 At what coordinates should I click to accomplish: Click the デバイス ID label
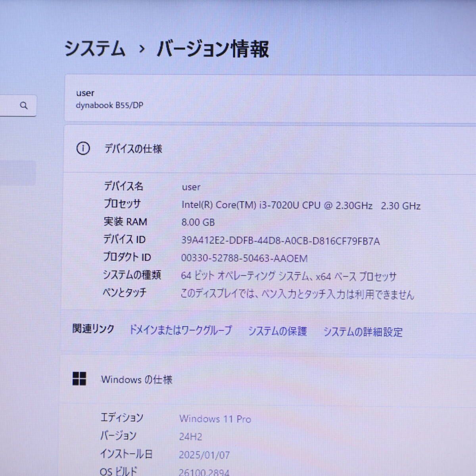pyautogui.click(x=124, y=239)
